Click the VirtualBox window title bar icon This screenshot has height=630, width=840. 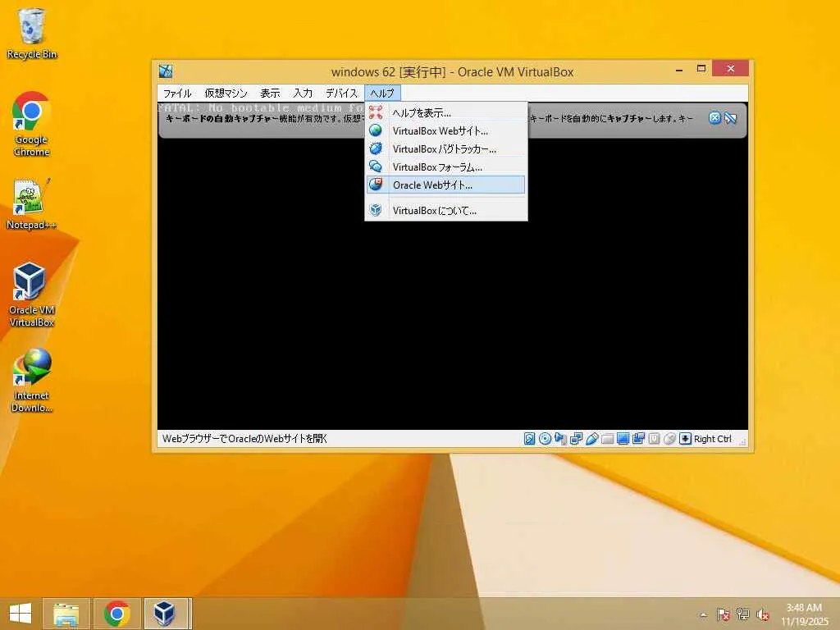tap(166, 71)
